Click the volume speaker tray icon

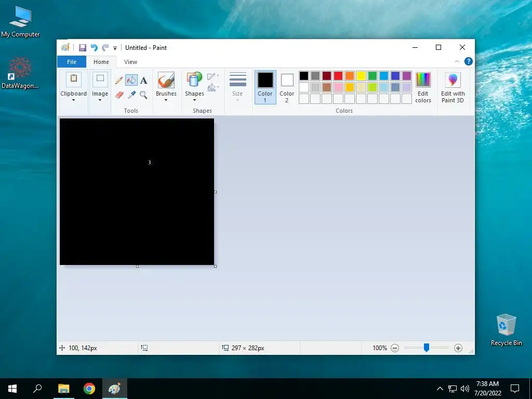pyautogui.click(x=465, y=389)
